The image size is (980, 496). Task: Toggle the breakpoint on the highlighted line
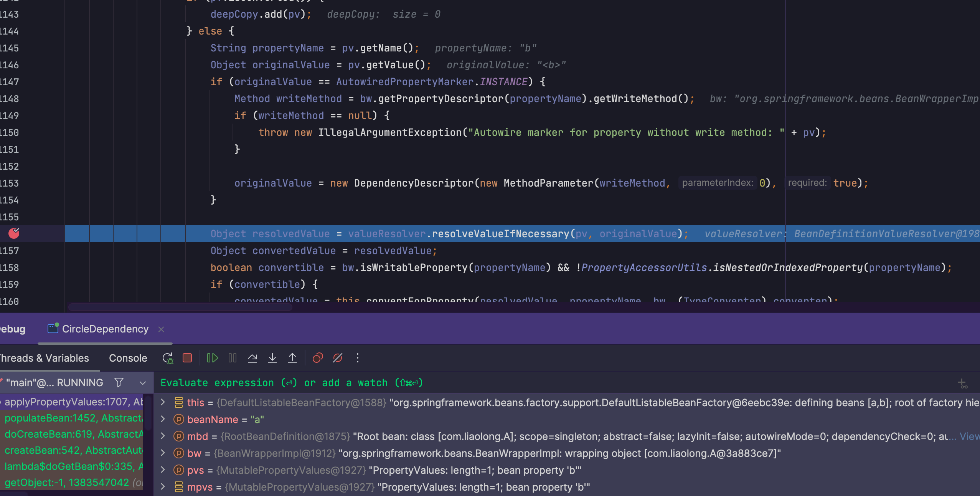[x=14, y=233]
